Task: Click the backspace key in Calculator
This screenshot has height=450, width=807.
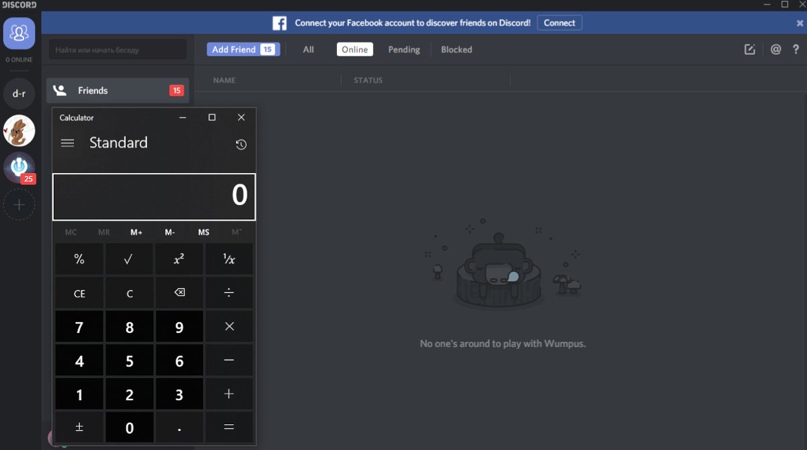Action: [179, 293]
